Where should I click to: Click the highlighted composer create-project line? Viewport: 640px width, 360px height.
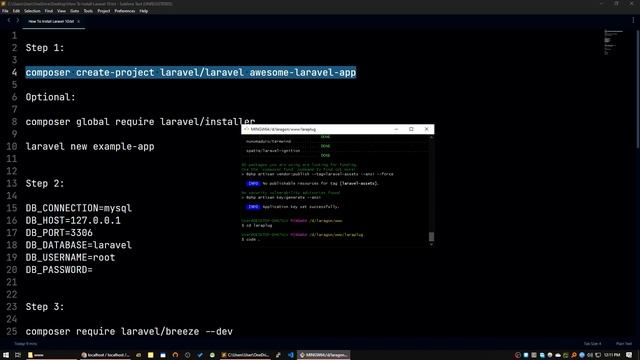point(191,73)
